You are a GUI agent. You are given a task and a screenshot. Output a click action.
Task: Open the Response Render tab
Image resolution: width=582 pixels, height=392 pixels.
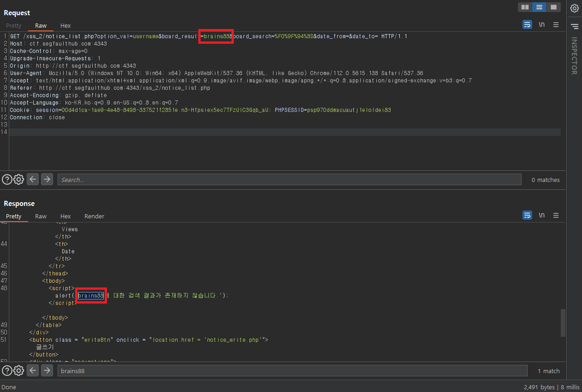pyautogui.click(x=94, y=216)
